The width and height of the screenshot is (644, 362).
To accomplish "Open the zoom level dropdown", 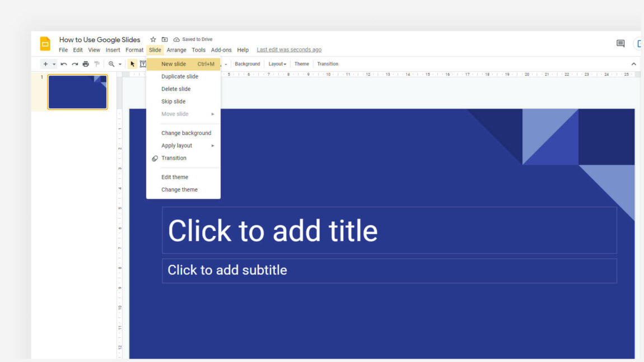I will 119,63.
